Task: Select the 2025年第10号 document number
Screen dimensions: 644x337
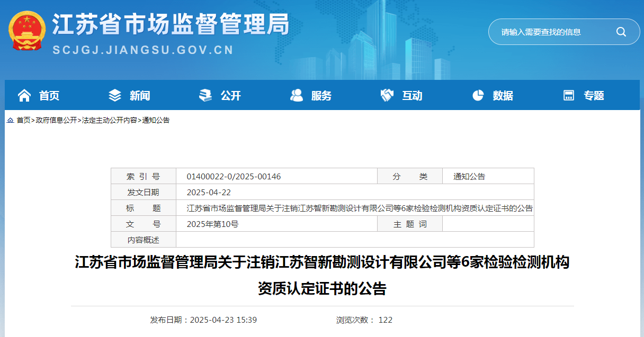Action: pyautogui.click(x=212, y=224)
